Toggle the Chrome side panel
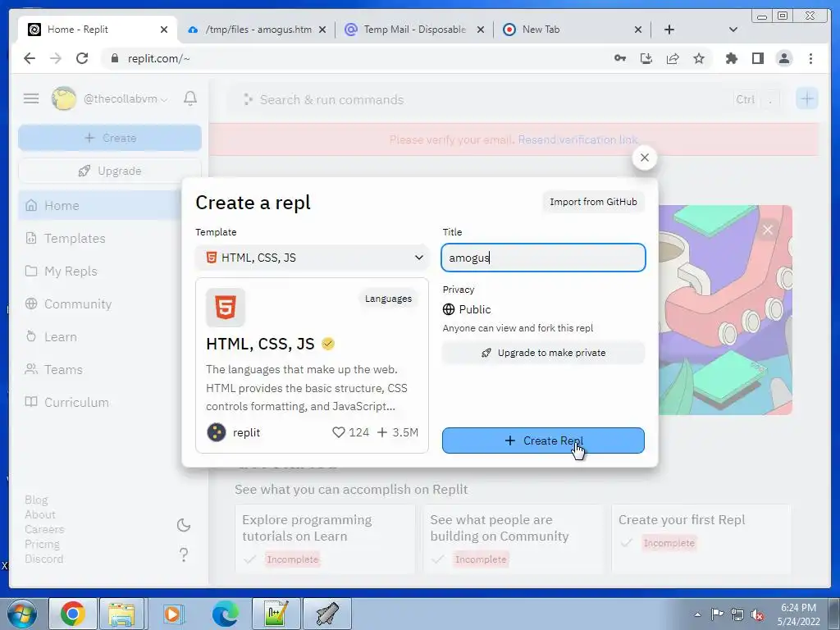 point(757,58)
